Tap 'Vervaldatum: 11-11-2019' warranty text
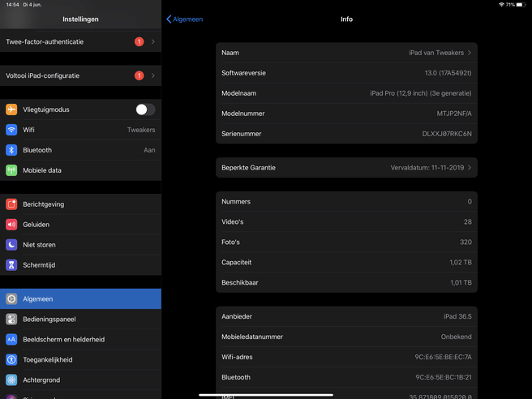The image size is (532, 399). (x=427, y=168)
